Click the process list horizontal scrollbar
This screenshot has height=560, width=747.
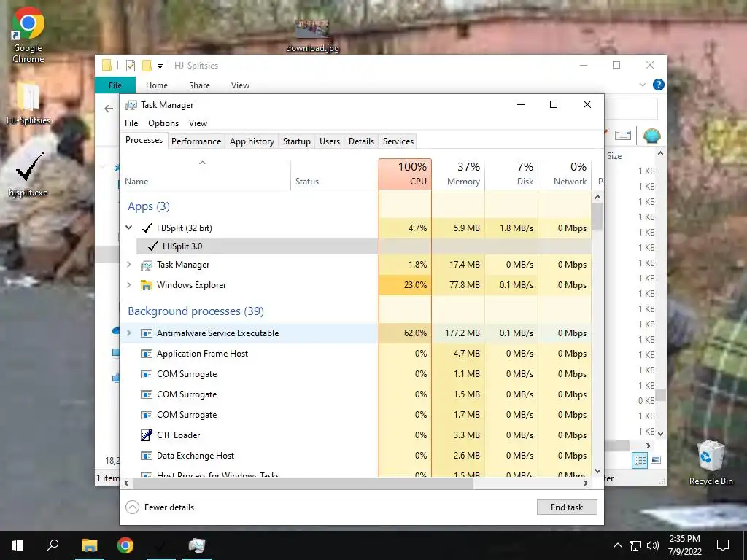(303, 483)
